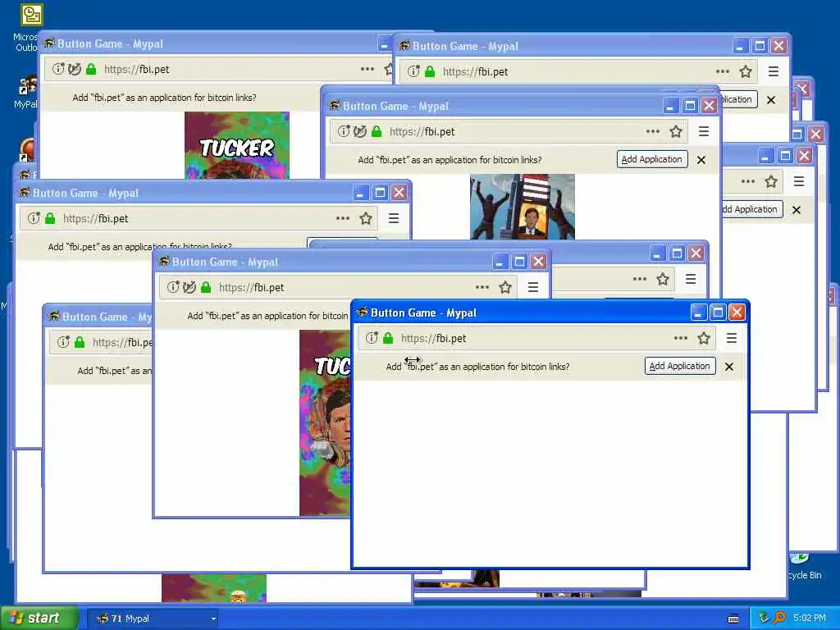Show site information in the top-right window
Image resolution: width=840 pixels, height=630 pixels.
coord(413,71)
